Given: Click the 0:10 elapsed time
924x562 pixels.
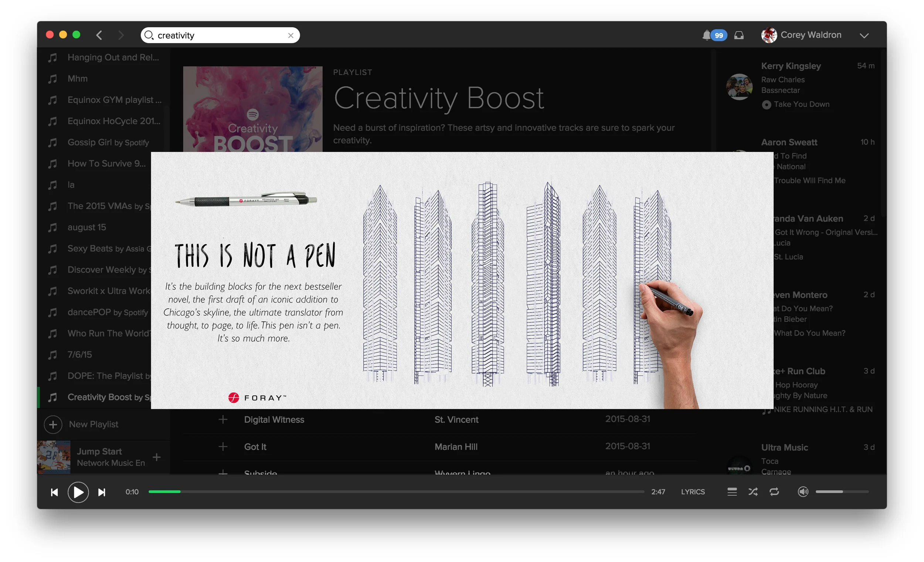Looking at the screenshot, I should click(x=132, y=492).
